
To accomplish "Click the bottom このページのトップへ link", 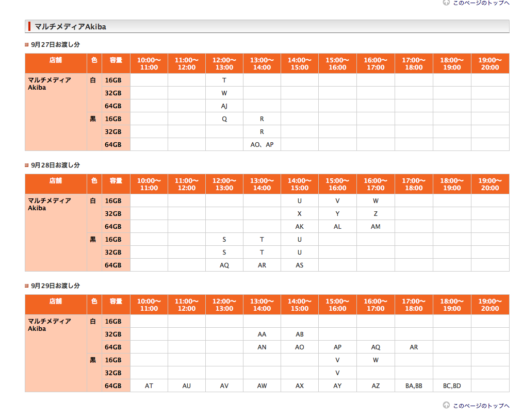I will coord(481,406).
